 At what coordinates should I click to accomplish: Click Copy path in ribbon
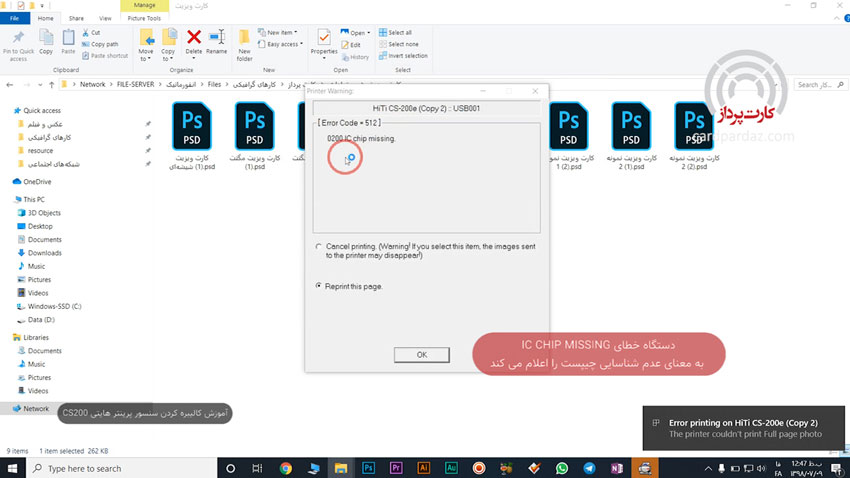[100, 44]
